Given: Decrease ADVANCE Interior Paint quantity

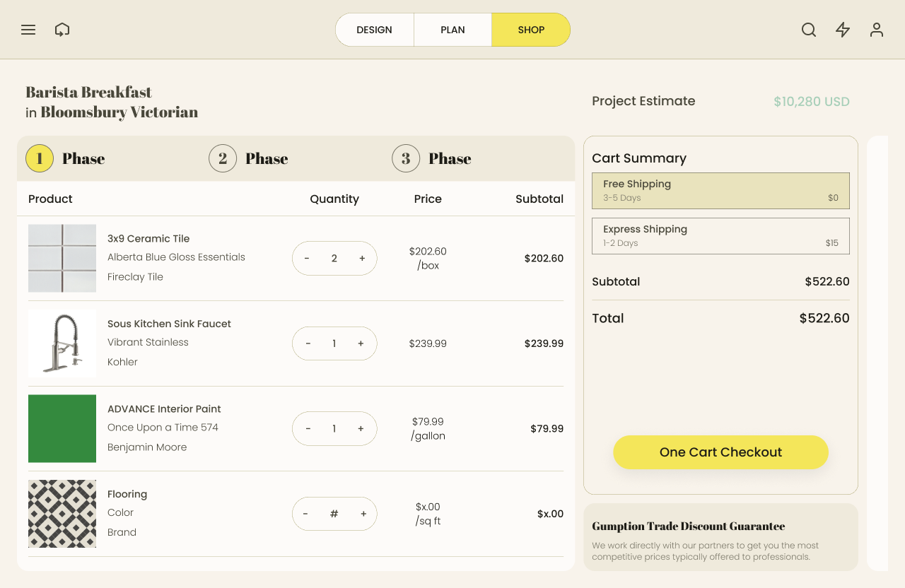Looking at the screenshot, I should 308,429.
